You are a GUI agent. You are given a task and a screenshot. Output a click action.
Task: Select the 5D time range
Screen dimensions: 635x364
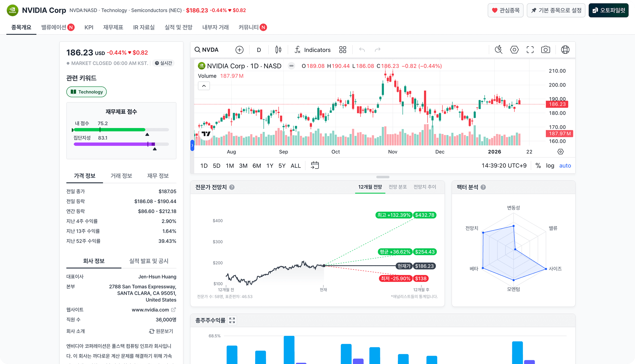(x=216, y=166)
